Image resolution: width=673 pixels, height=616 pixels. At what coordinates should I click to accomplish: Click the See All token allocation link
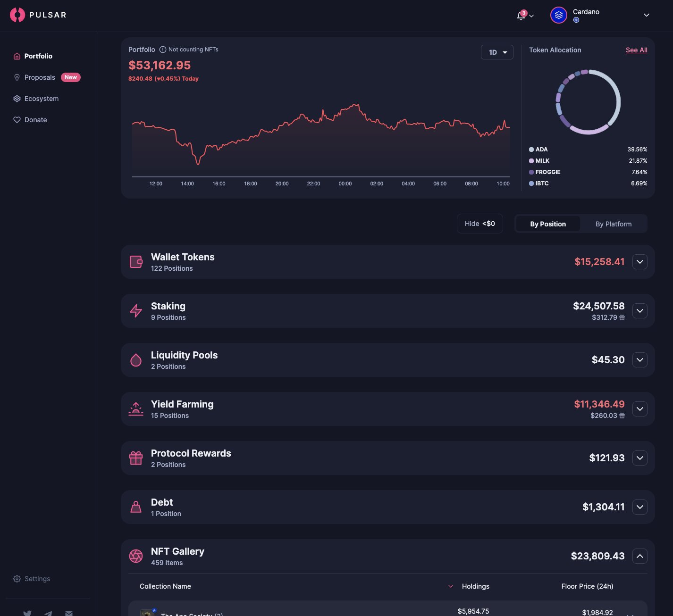[x=636, y=50]
